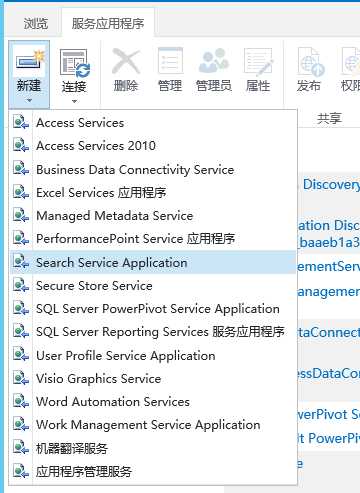Viewport: 360px width, 493px height.
Task: Open the link containing ementSer
Action: click(329, 266)
